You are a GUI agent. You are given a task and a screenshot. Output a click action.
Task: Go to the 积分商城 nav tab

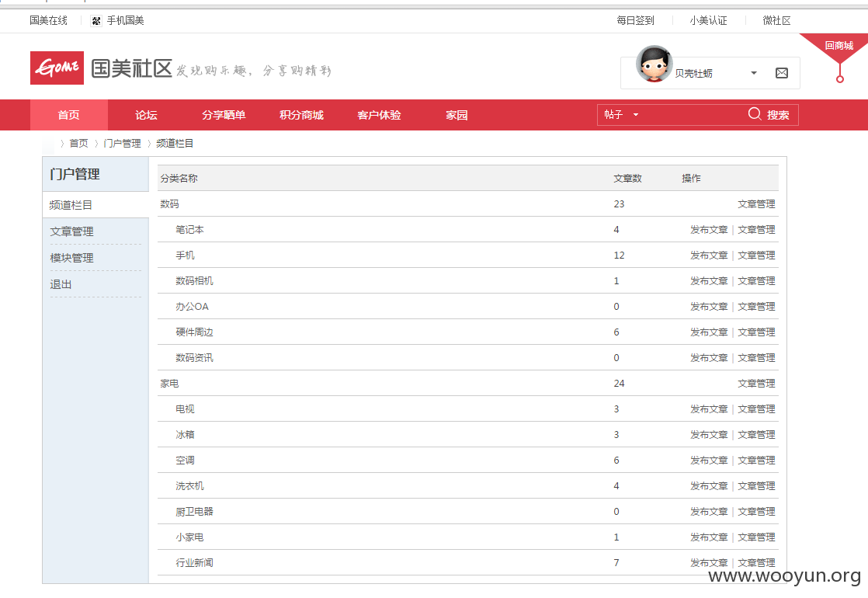point(301,115)
